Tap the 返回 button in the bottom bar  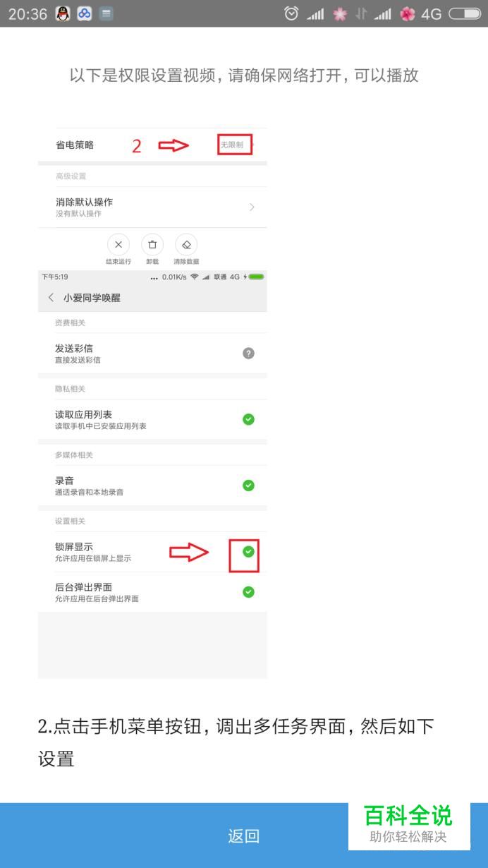pyautogui.click(x=244, y=836)
